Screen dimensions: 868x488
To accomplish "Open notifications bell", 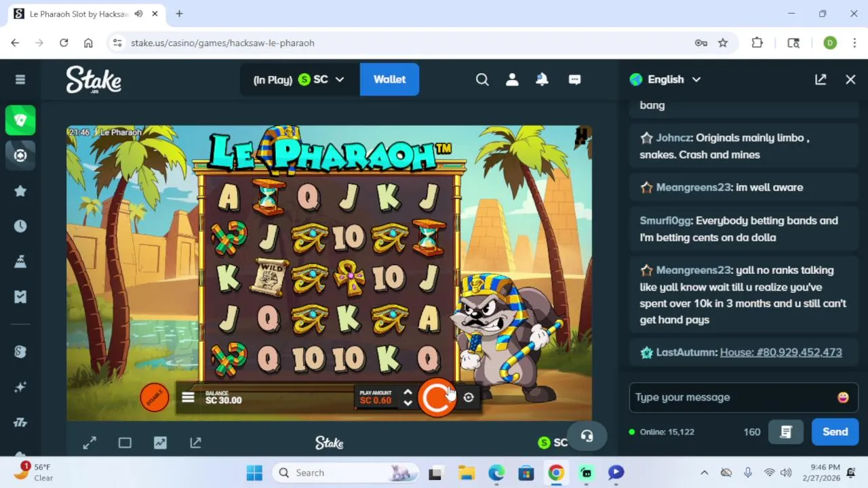I will (542, 79).
